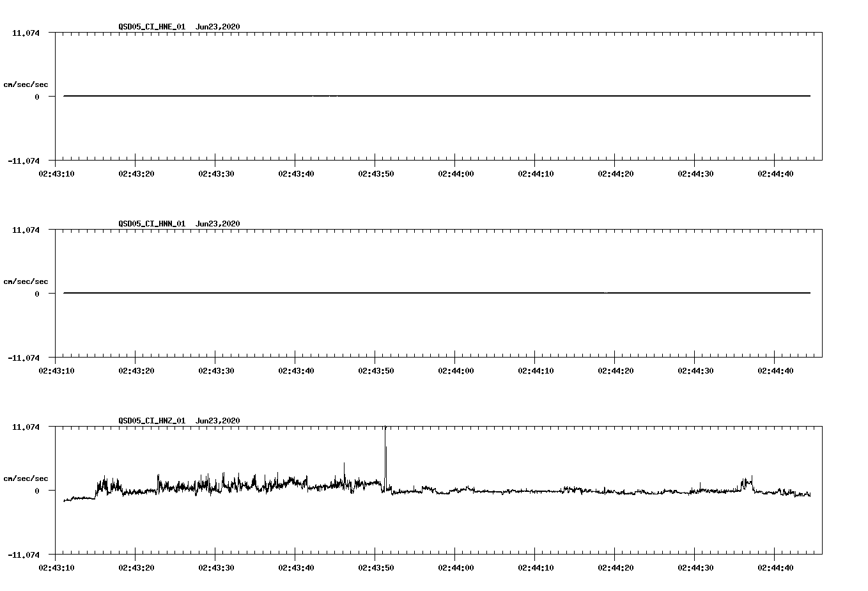
Task: Click 02:44:20 time label on HNZ plot
Action: click(x=616, y=567)
